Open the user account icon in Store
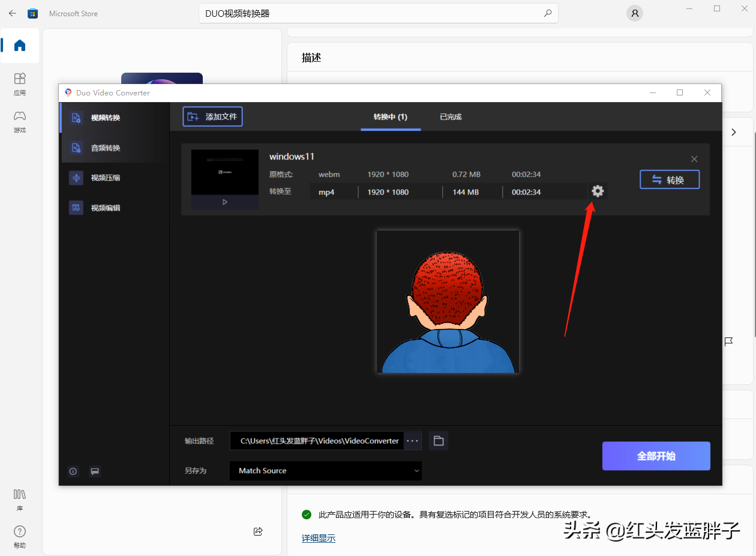 (x=635, y=13)
